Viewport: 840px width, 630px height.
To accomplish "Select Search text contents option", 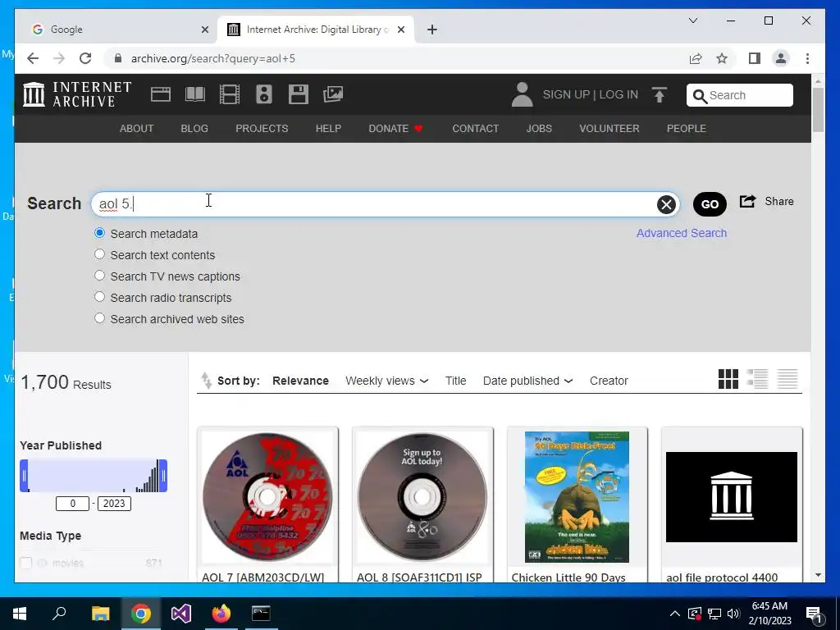I will click(99, 254).
